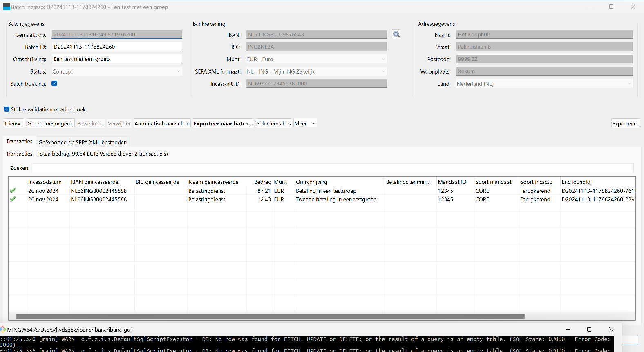644x352 pixels.
Task: Toggle the Batch boeking checkbox
Action: 54,84
